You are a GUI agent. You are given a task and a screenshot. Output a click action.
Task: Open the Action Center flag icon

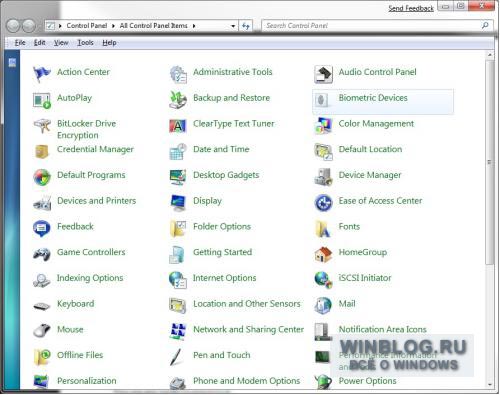pos(42,73)
